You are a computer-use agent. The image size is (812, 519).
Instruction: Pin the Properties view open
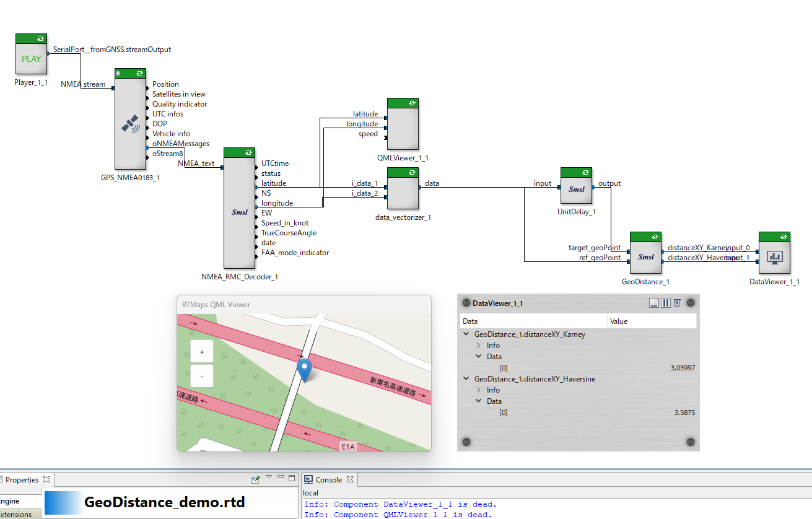[256, 478]
